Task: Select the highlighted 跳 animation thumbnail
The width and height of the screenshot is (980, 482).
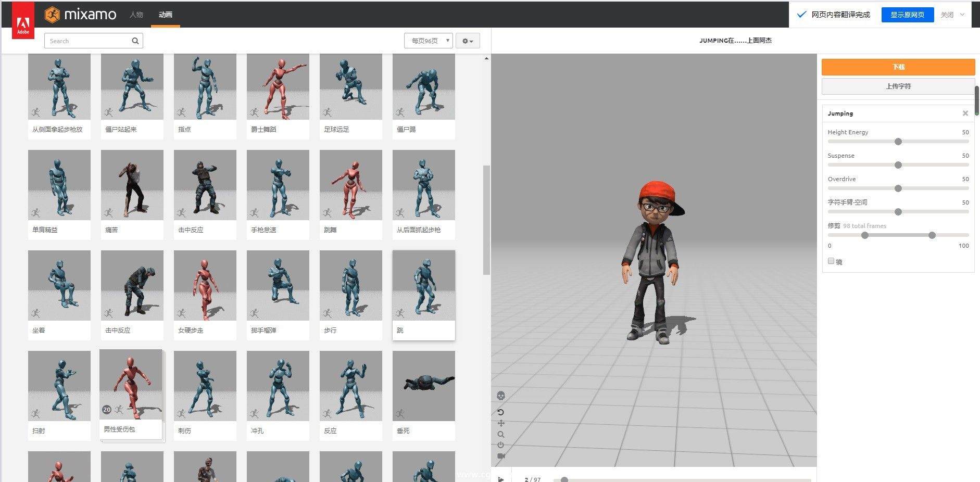Action: (x=424, y=285)
